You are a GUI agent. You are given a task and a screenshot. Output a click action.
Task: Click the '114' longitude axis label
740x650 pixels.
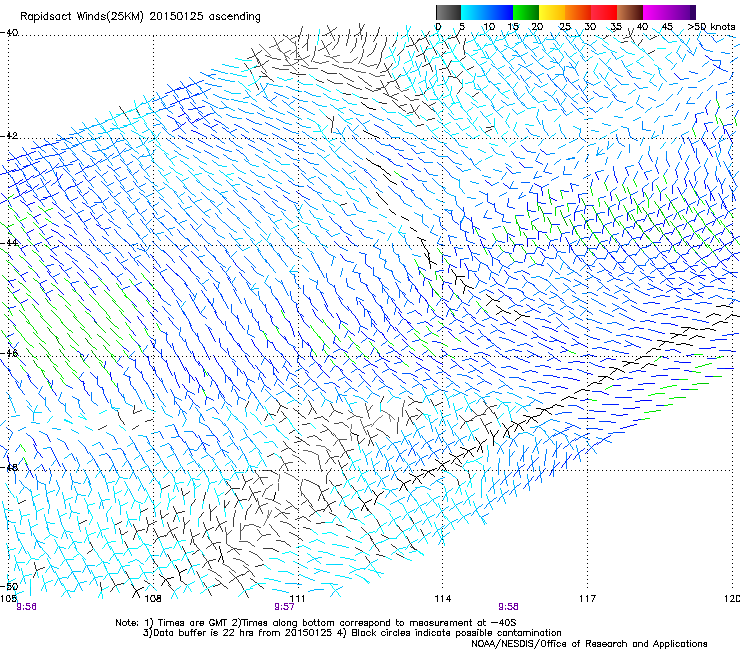(443, 599)
